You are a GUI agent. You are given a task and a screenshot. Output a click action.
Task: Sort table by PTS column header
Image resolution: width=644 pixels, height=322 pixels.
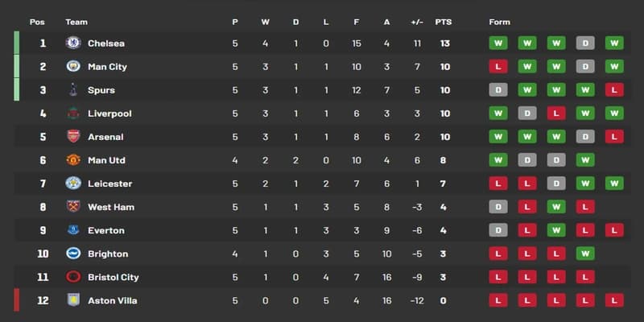(444, 22)
